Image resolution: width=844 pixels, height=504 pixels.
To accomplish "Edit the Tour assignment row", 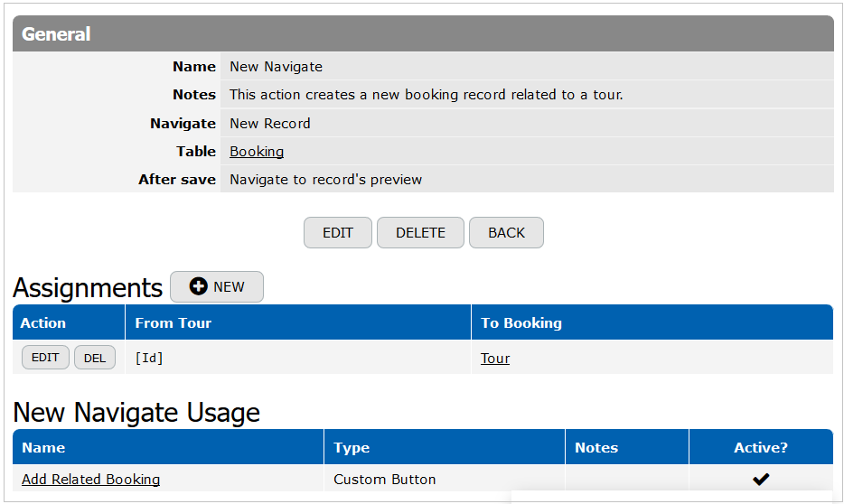I will pyautogui.click(x=45, y=357).
